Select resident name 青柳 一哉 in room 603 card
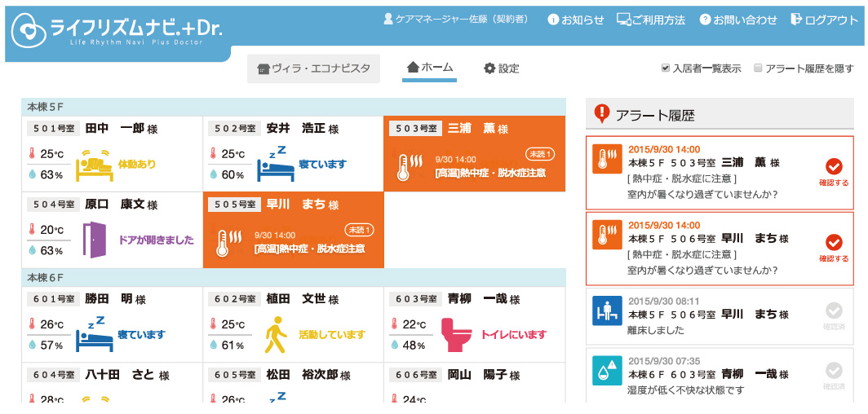The width and height of the screenshot is (868, 414). coord(476,299)
